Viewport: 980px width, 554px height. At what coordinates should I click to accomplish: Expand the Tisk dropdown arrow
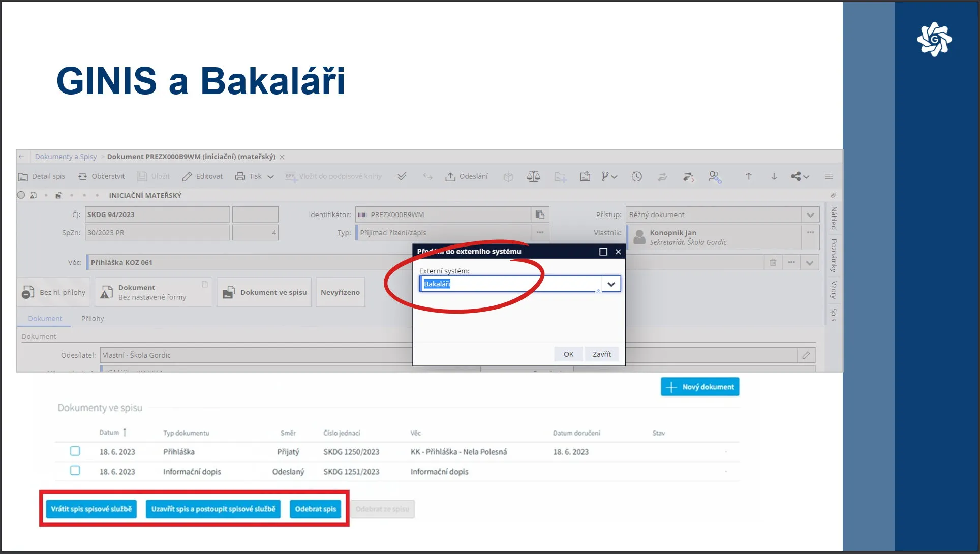(270, 177)
